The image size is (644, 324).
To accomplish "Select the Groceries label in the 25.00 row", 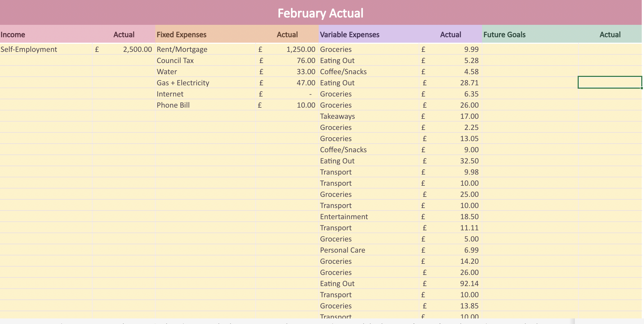I will coord(369,194).
